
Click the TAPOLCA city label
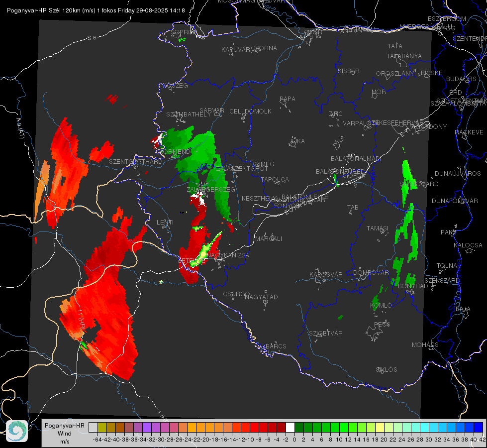click(275, 179)
